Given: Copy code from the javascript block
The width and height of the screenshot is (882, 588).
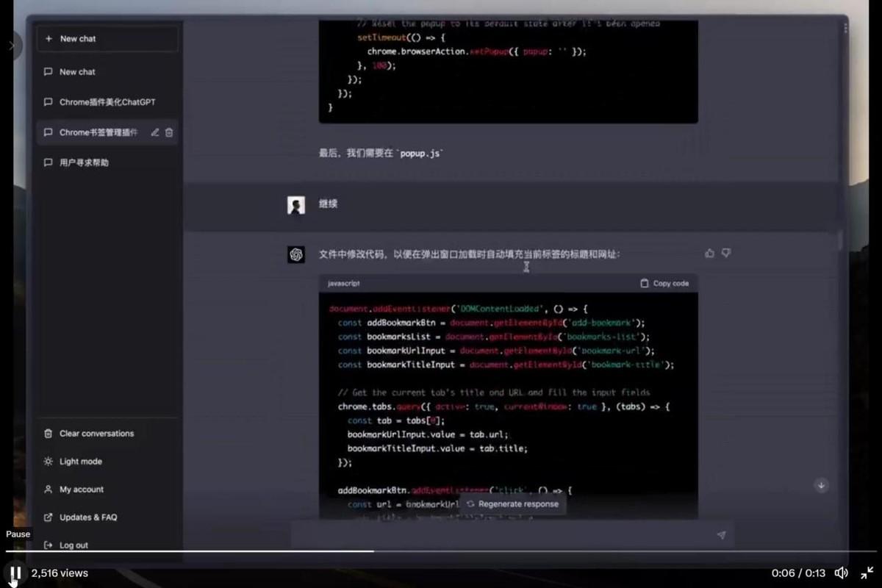Looking at the screenshot, I should [664, 283].
